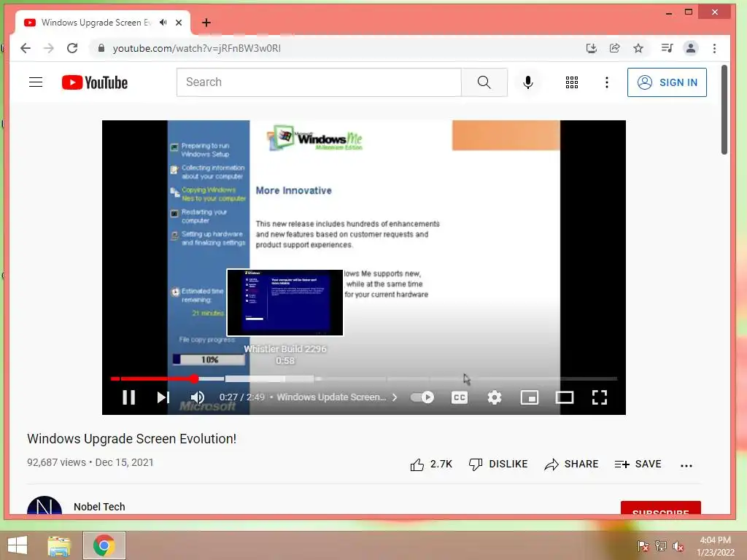Screen dimensions: 747x560
Task: Go to the YouTube home logo
Action: click(x=95, y=82)
